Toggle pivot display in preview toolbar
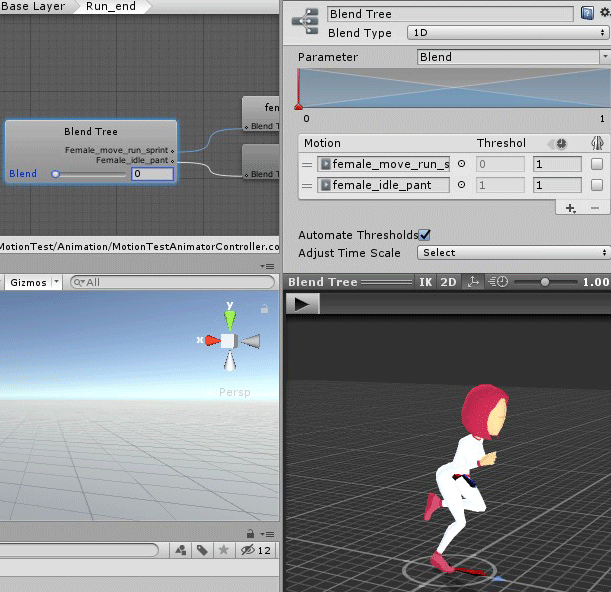 click(x=475, y=282)
